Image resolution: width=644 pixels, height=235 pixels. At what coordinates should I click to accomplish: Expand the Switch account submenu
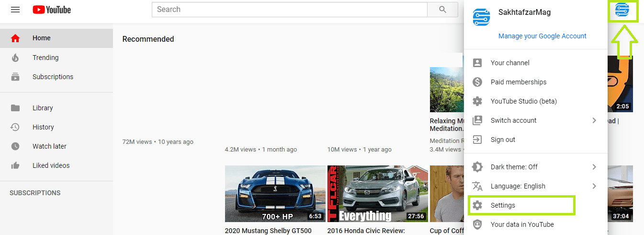point(594,120)
